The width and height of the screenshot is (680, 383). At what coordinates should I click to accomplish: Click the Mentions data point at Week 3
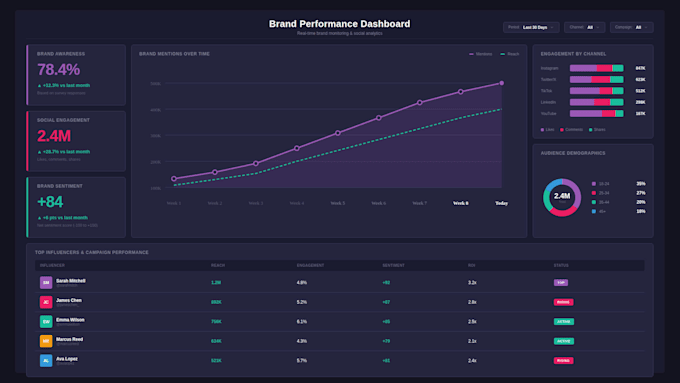[256, 164]
